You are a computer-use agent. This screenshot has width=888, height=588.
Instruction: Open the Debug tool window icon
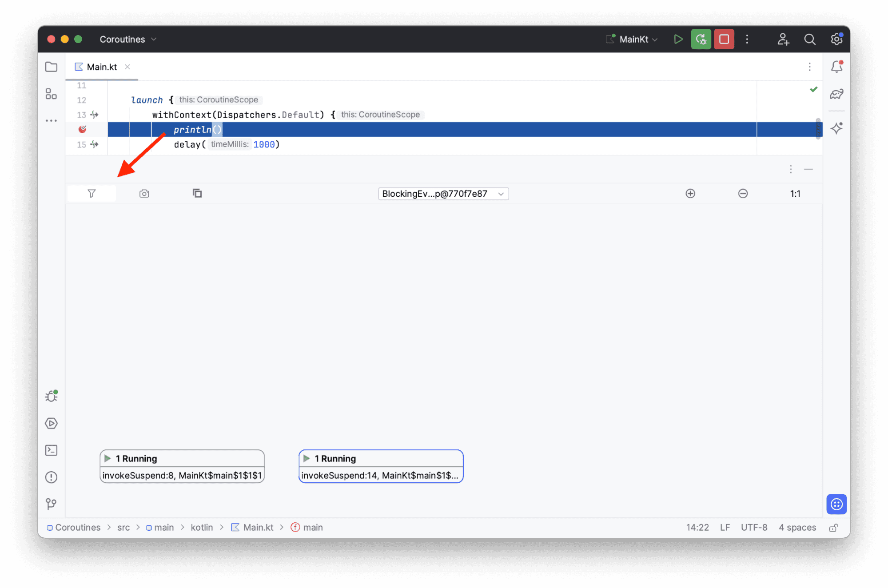point(52,396)
